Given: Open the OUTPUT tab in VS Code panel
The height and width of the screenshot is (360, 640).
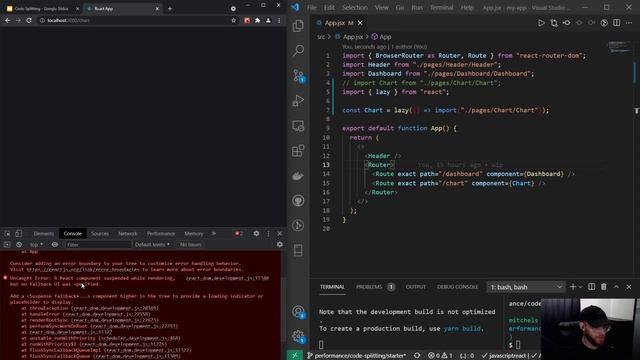Looking at the screenshot, I should click(x=416, y=287).
